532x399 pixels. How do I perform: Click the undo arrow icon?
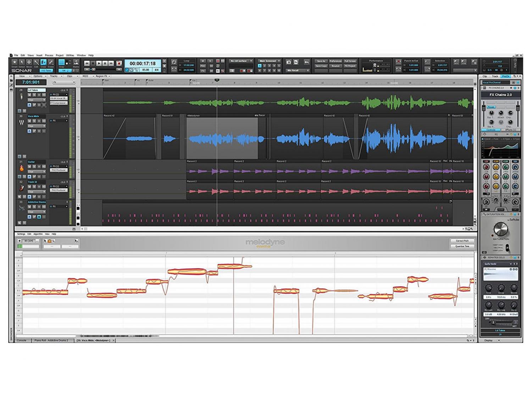point(307,62)
